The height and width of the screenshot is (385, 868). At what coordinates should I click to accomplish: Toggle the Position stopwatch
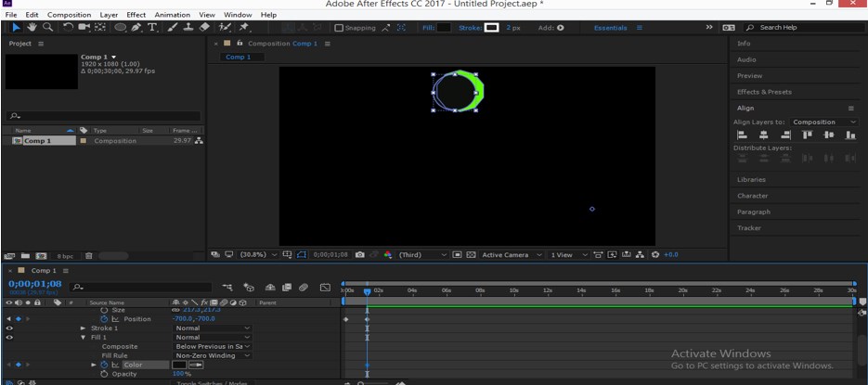pos(104,319)
